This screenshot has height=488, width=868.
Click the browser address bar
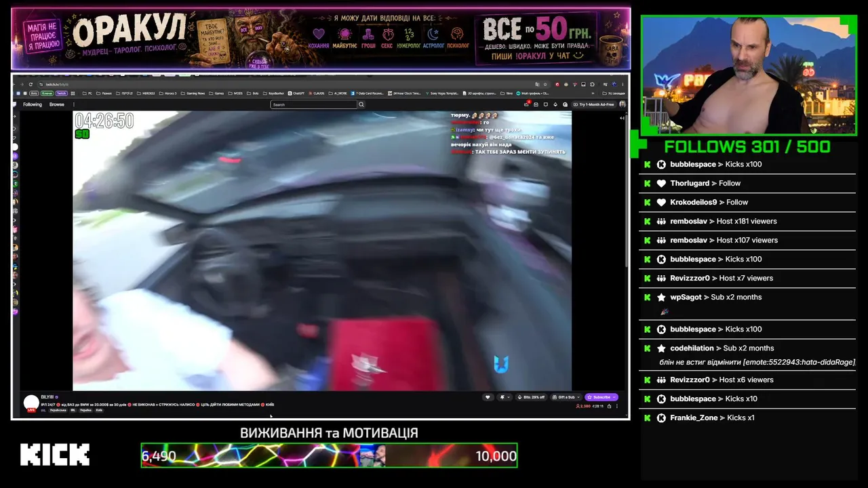[x=292, y=84]
